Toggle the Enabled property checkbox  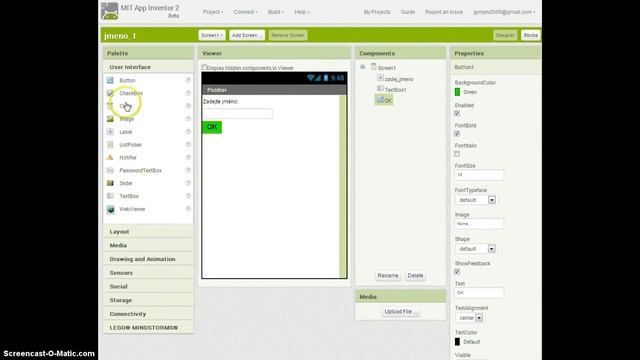pos(457,113)
